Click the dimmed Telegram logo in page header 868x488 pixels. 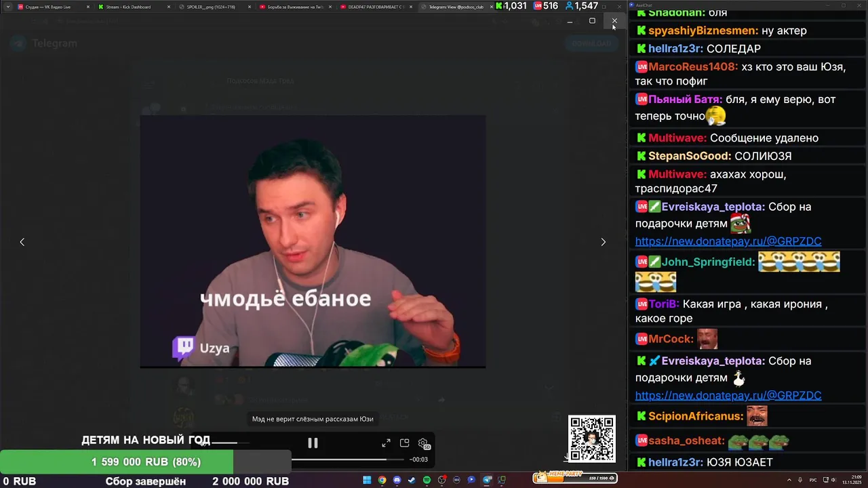pyautogui.click(x=44, y=43)
